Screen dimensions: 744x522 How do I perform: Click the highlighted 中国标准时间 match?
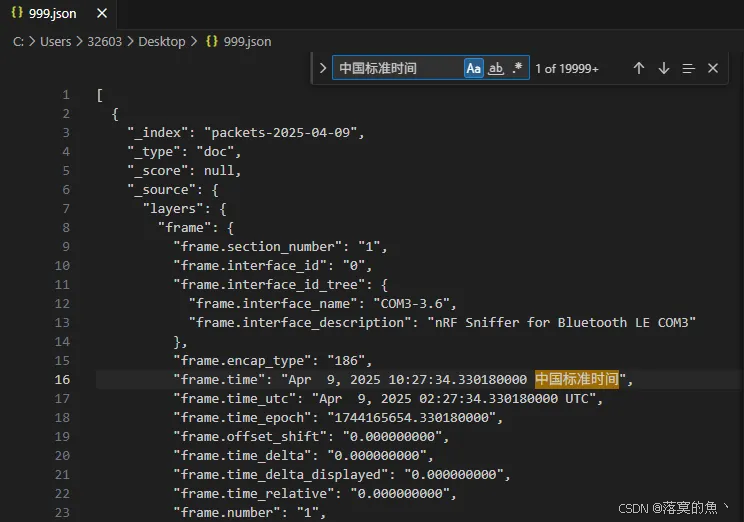point(577,379)
